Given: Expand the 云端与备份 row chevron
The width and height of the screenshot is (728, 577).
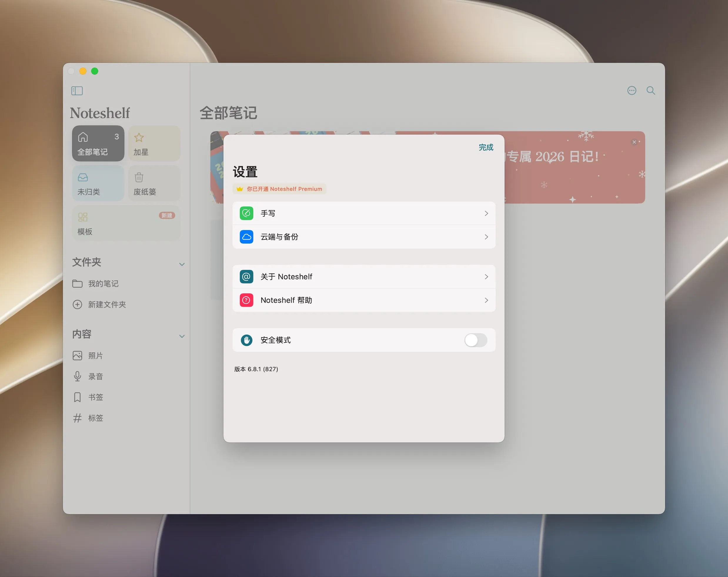Looking at the screenshot, I should tap(486, 237).
